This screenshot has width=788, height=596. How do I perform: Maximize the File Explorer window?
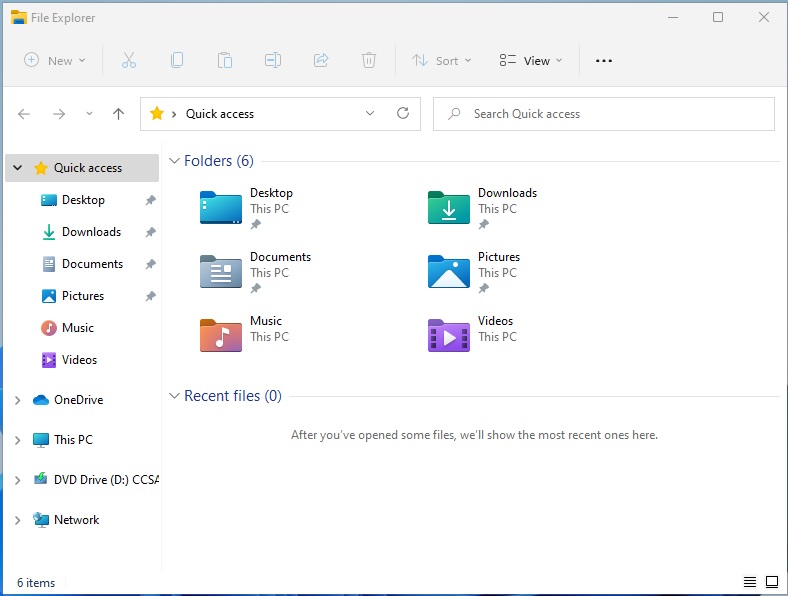pos(718,18)
